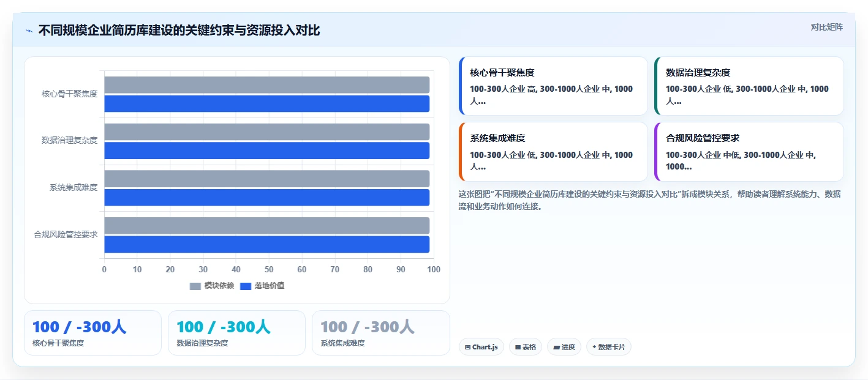Open the gray 系统集成难度 stat card

(x=381, y=333)
